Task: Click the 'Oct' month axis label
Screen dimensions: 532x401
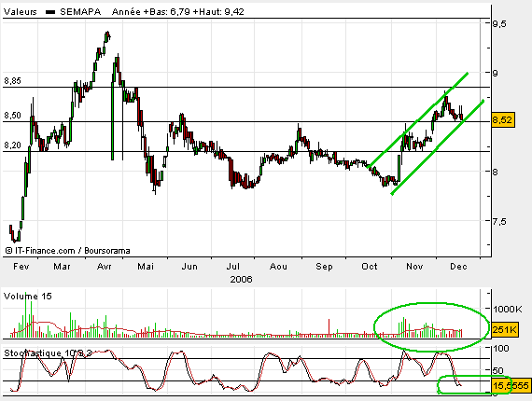Action: tap(370, 267)
